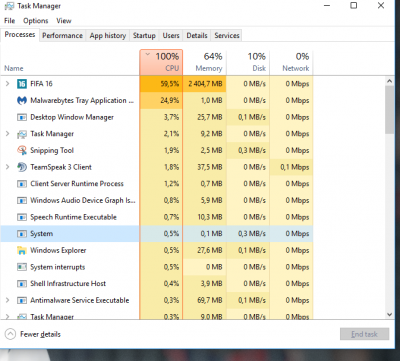Click the Fewer details arrow icon

point(10,334)
